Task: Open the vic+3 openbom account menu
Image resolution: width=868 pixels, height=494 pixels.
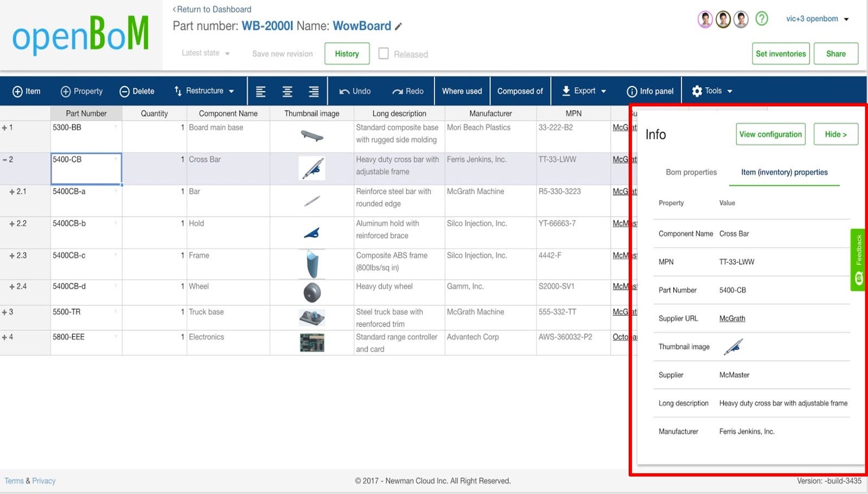Action: [817, 19]
